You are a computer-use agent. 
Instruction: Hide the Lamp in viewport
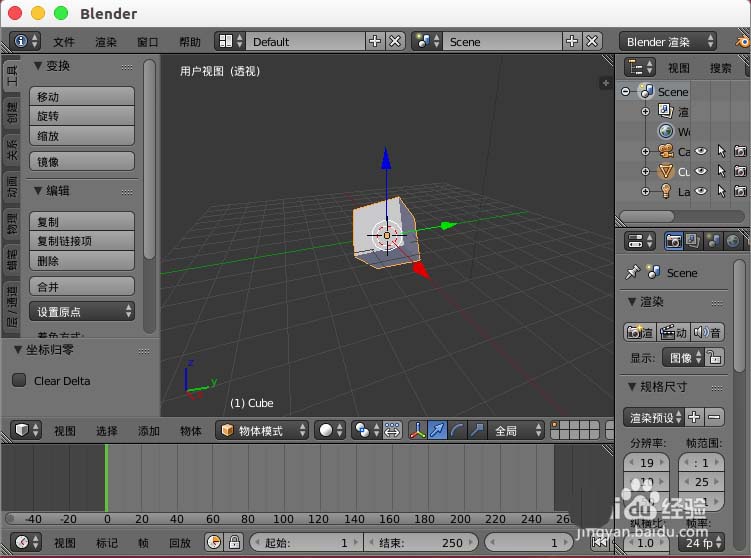pos(701,191)
